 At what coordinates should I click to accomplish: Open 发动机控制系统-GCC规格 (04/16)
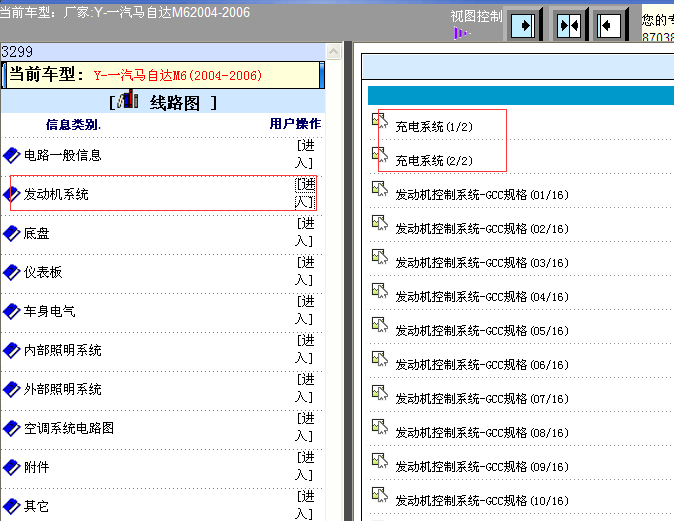point(482,297)
